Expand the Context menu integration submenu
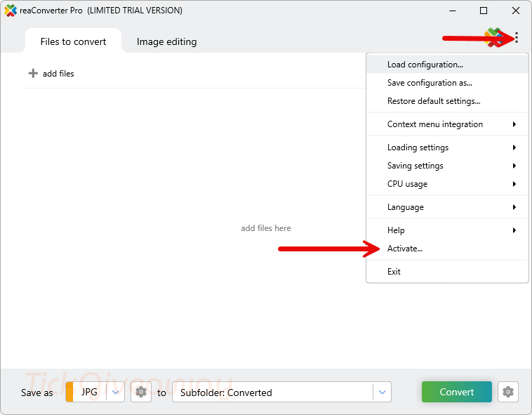 click(x=447, y=124)
